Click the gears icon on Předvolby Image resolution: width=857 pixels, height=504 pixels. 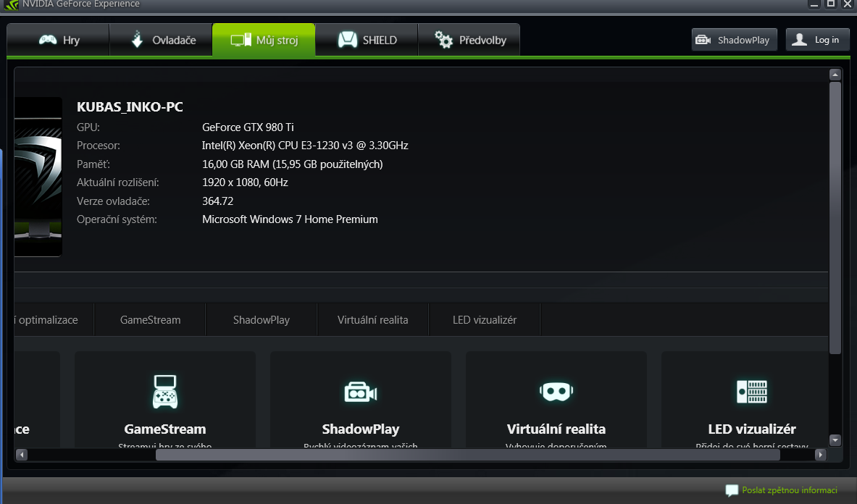tap(443, 39)
